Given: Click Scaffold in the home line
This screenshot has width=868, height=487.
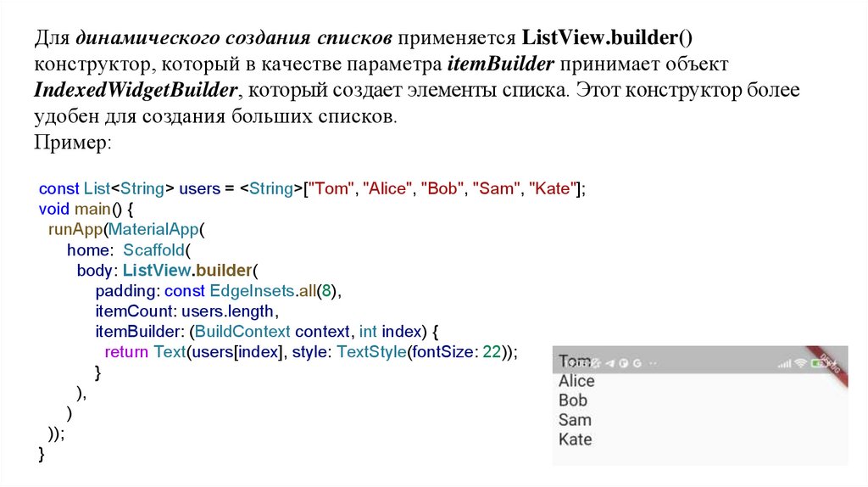Looking at the screenshot, I should coord(158,250).
